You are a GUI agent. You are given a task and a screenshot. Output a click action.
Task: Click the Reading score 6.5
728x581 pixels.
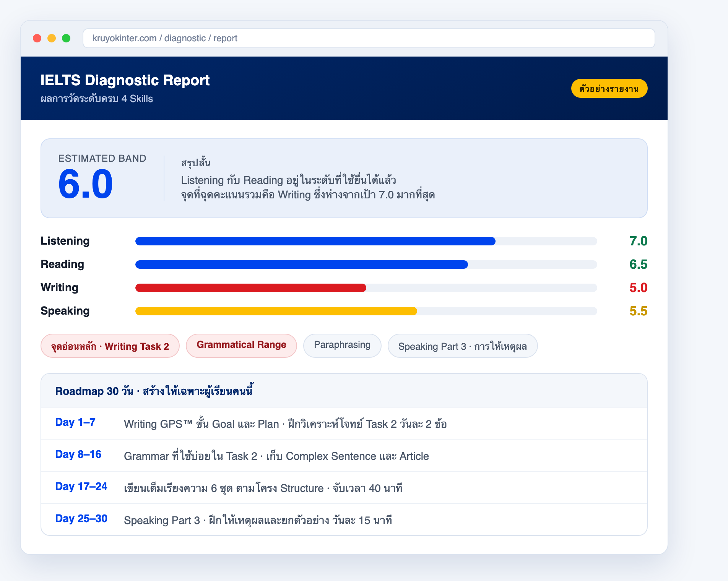[x=638, y=265]
